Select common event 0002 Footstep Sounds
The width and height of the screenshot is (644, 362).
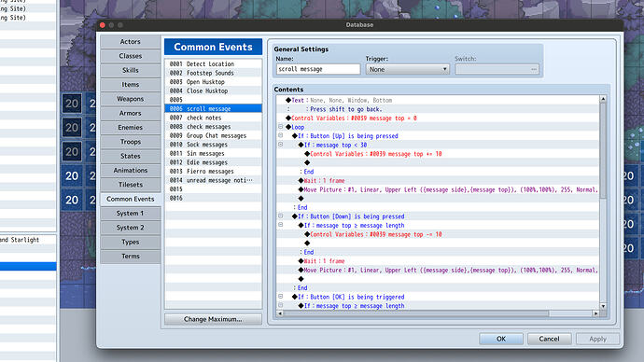tap(213, 73)
